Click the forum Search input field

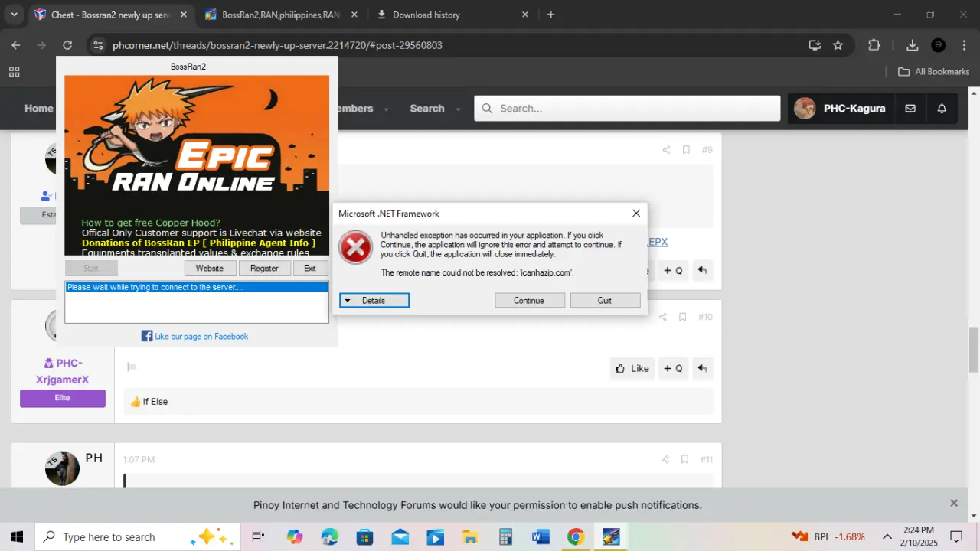click(x=627, y=109)
